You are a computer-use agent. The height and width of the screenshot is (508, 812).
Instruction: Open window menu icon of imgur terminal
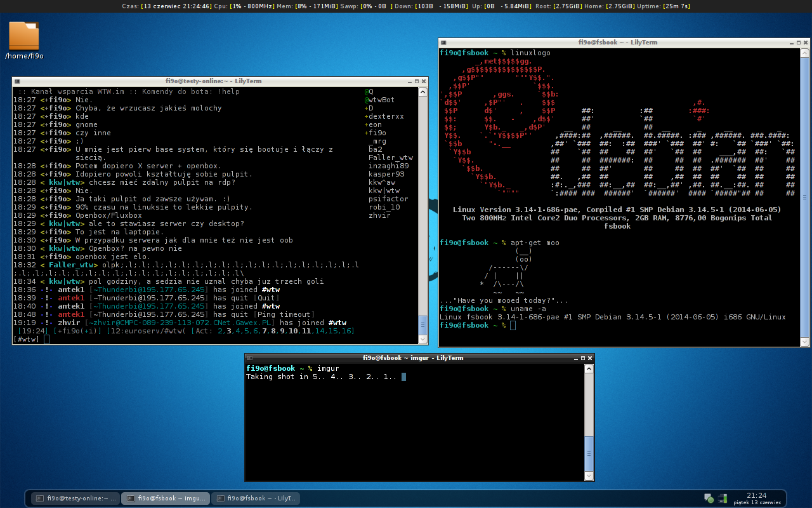click(x=249, y=358)
